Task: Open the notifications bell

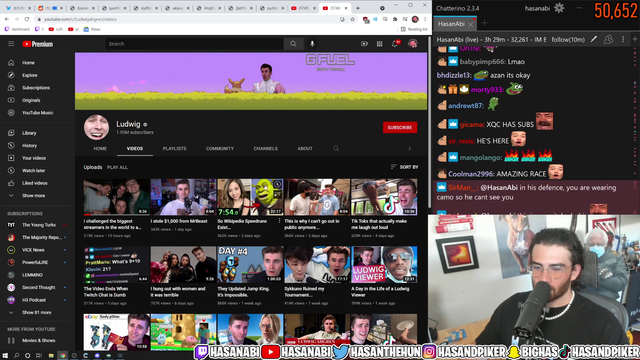Action: pos(395,44)
